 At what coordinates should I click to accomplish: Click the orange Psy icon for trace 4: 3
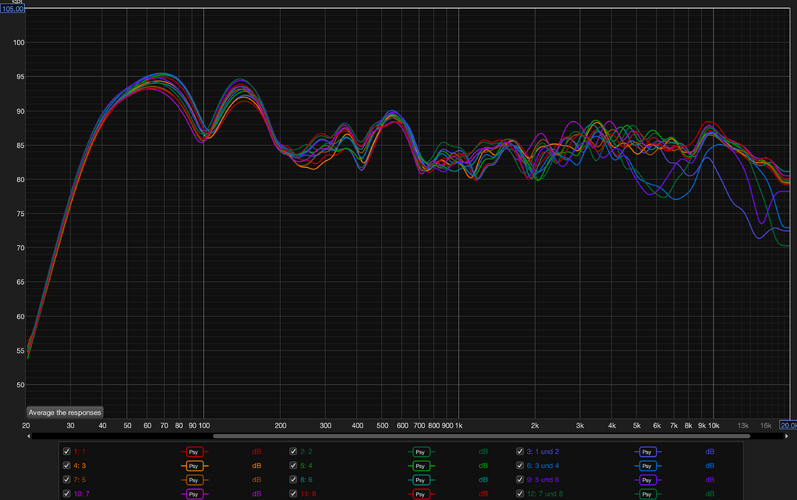194,466
